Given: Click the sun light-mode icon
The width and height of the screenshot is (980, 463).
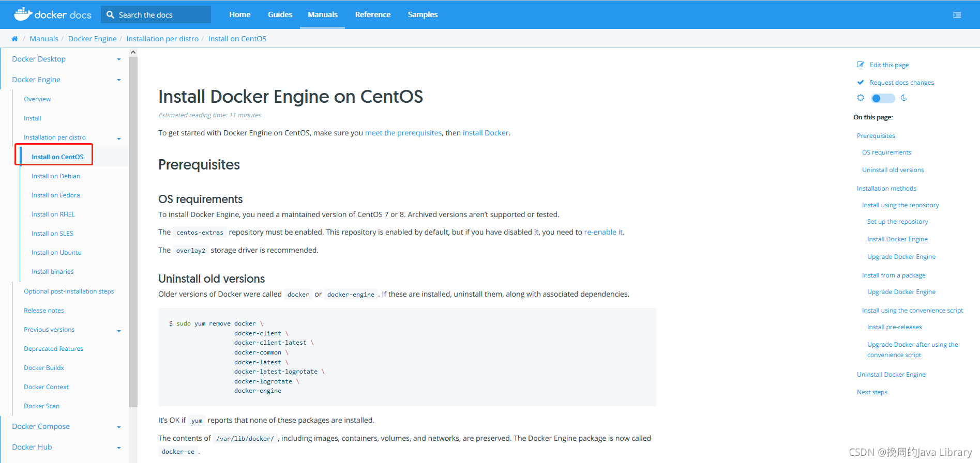Looking at the screenshot, I should 861,98.
